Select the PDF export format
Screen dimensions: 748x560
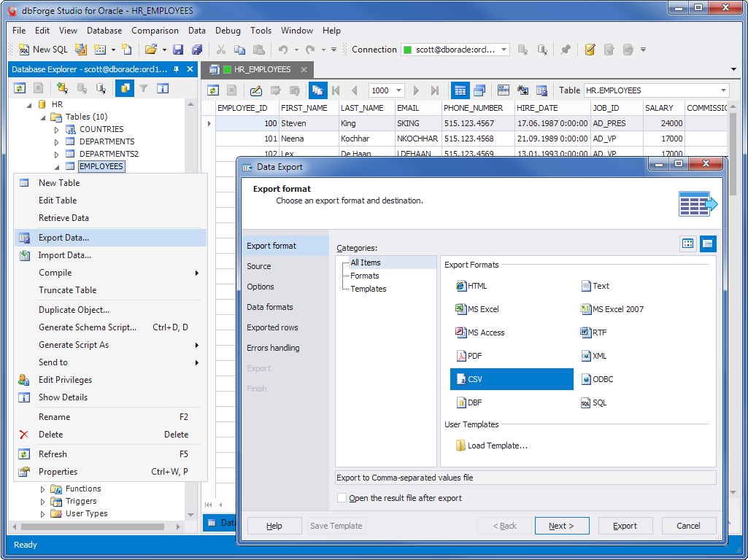point(469,356)
